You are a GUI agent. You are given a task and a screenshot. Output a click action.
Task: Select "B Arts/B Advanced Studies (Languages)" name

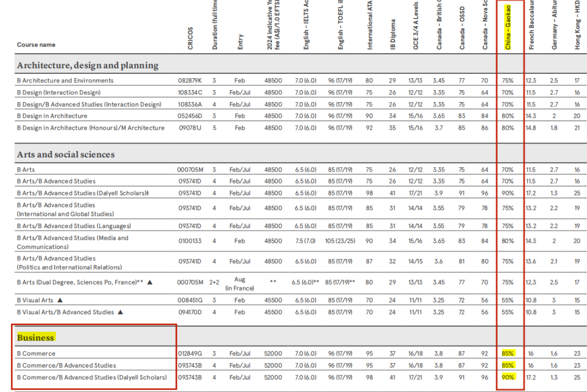coord(74,226)
